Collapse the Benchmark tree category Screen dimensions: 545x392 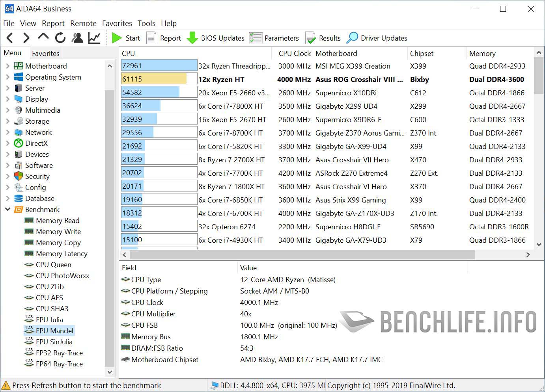[7, 209]
